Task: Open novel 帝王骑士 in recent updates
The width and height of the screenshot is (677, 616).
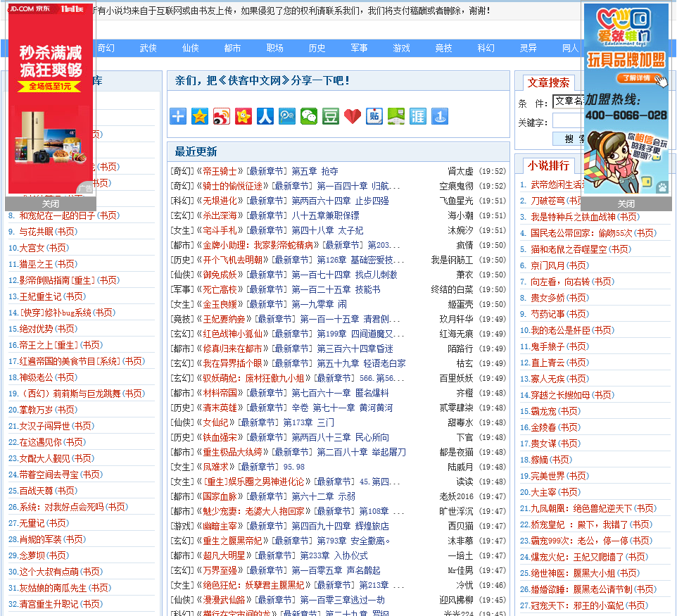Action: (x=220, y=172)
